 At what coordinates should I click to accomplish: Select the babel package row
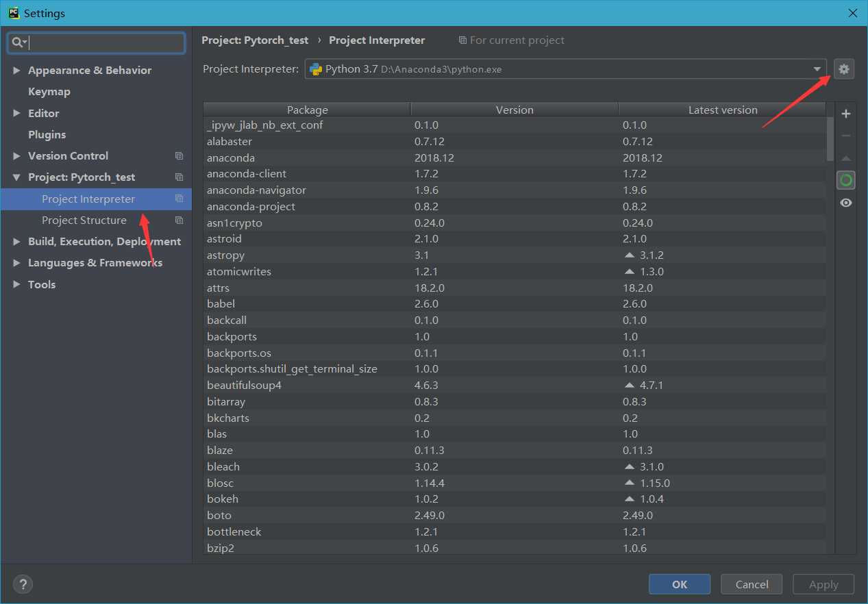pyautogui.click(x=514, y=303)
